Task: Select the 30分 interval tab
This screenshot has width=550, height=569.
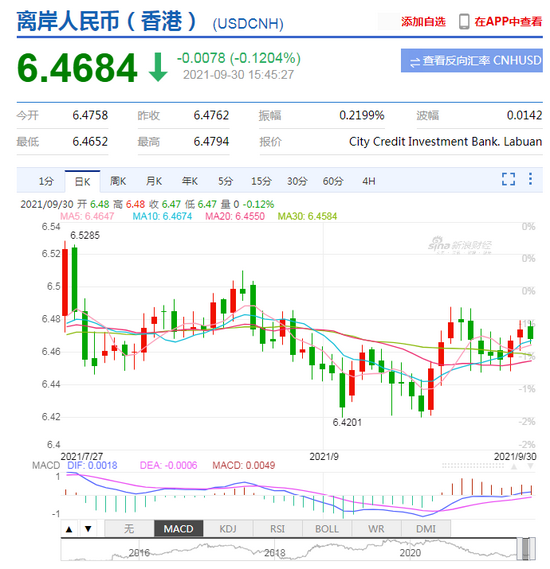Action: [x=297, y=181]
